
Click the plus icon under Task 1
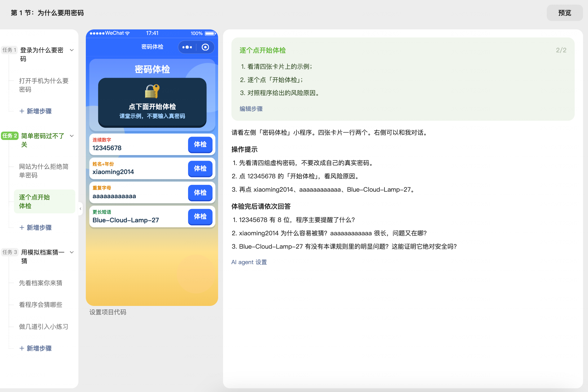(x=22, y=111)
